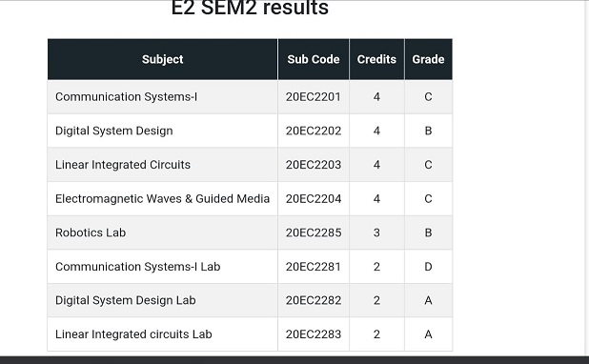The height and width of the screenshot is (364, 589).
Task: Click Linear Integrated circuits Lab cell
Action: click(x=162, y=334)
